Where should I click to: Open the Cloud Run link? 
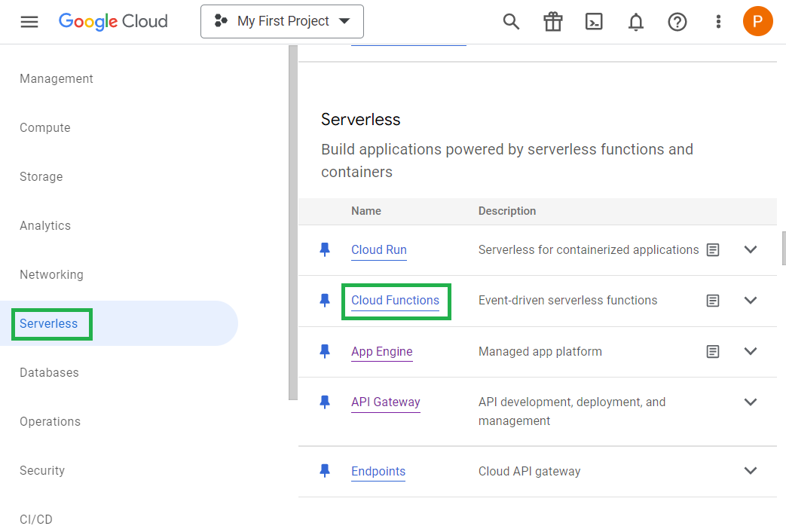pos(379,249)
